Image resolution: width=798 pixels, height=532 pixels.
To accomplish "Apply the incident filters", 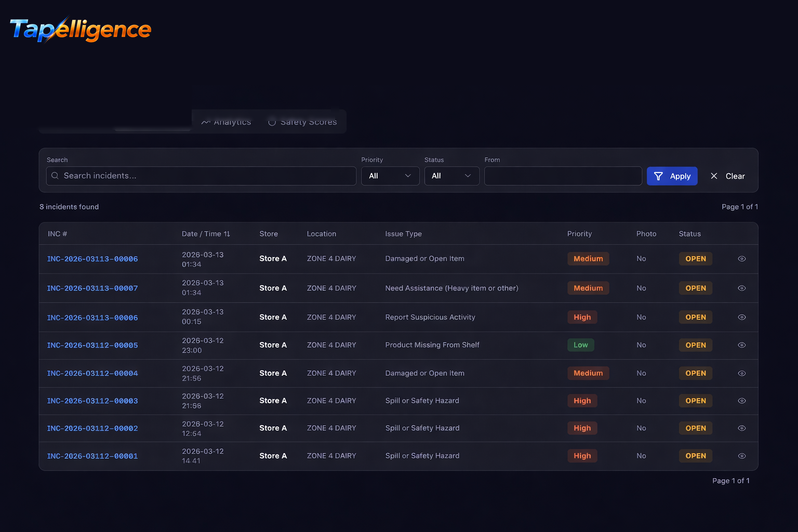I will point(672,176).
